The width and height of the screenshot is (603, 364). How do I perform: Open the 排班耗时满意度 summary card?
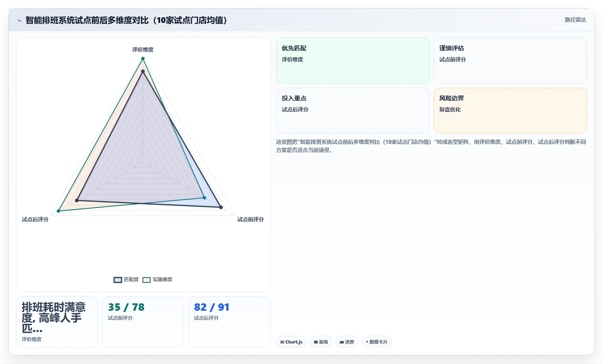point(57,322)
